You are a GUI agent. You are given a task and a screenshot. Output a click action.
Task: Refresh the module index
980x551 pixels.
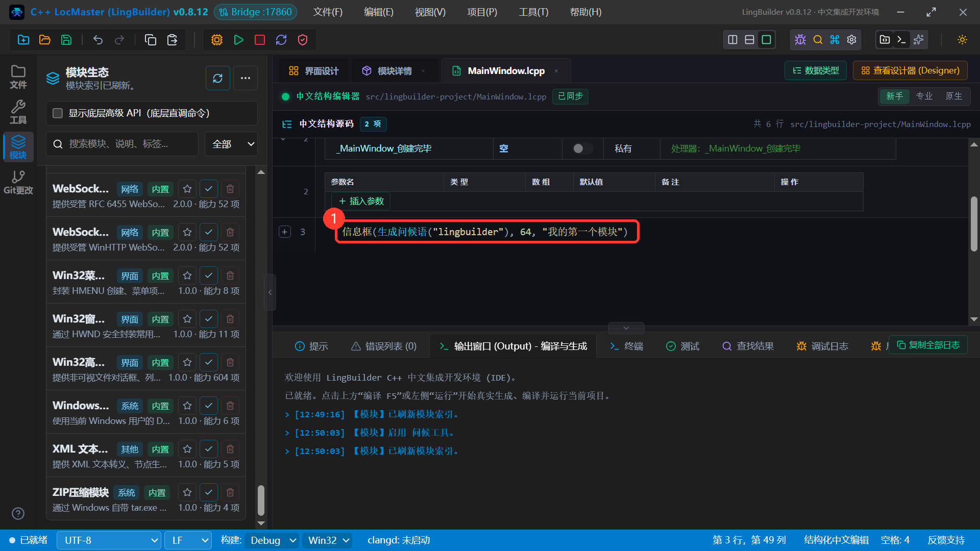pyautogui.click(x=218, y=78)
